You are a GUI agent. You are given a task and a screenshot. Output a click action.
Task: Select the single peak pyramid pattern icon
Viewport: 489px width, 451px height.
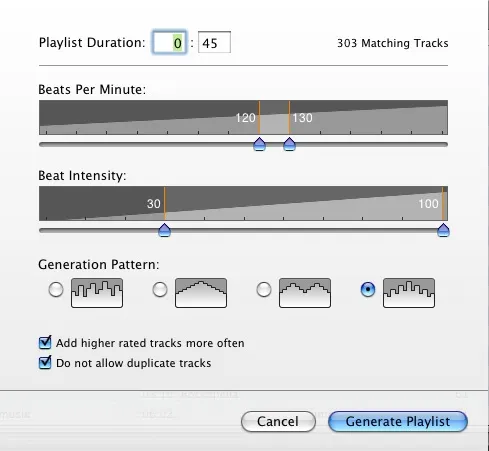pos(201,293)
